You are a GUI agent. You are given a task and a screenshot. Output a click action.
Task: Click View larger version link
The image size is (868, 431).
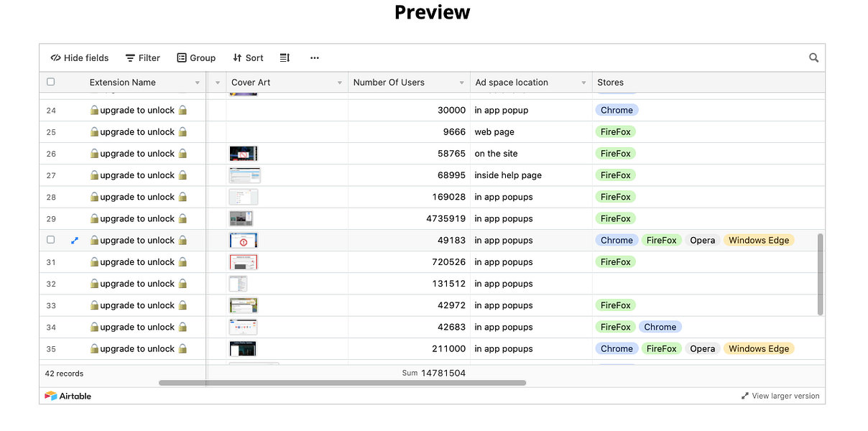[x=780, y=396]
